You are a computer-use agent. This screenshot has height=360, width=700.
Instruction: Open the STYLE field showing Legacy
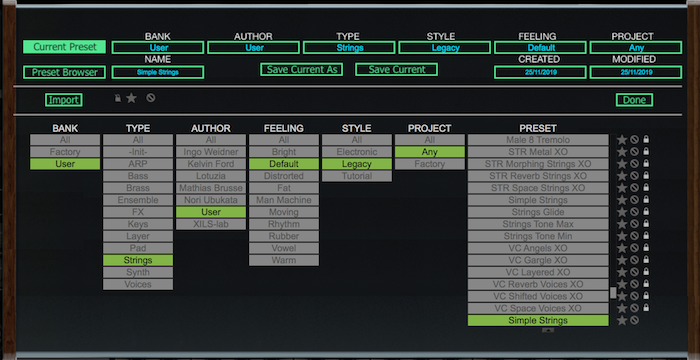click(x=445, y=47)
